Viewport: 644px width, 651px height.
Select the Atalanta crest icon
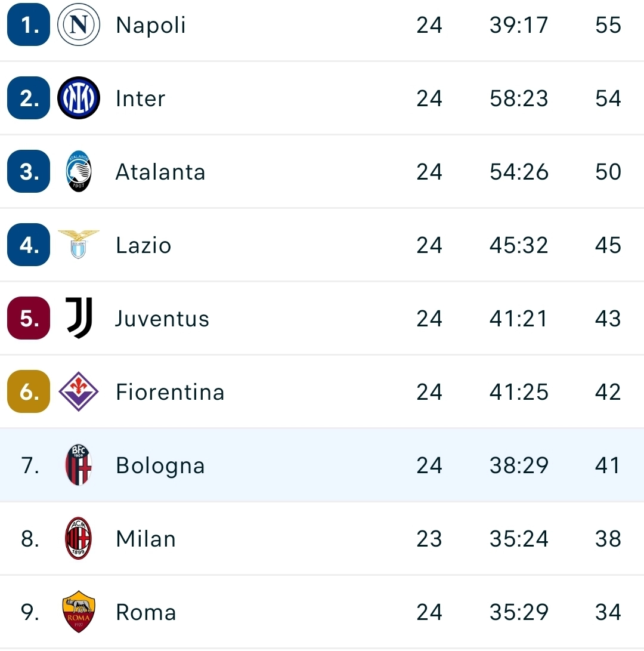[x=79, y=171]
